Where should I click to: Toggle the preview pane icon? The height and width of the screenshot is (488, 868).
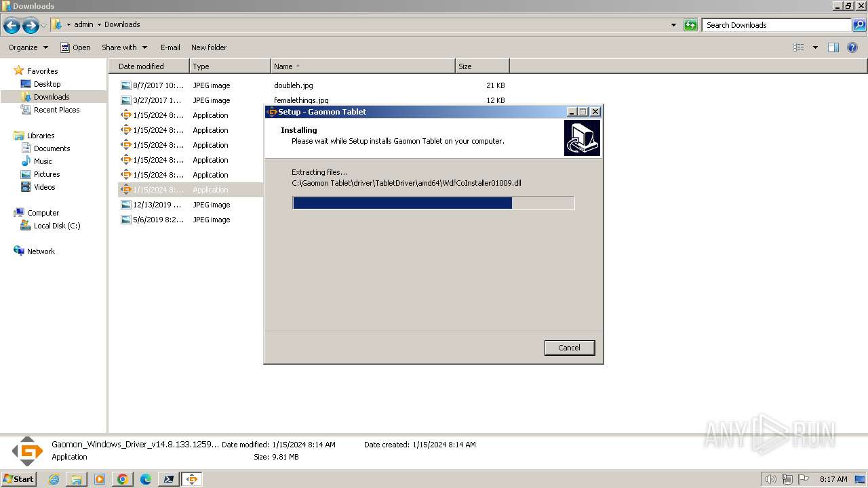click(x=833, y=47)
